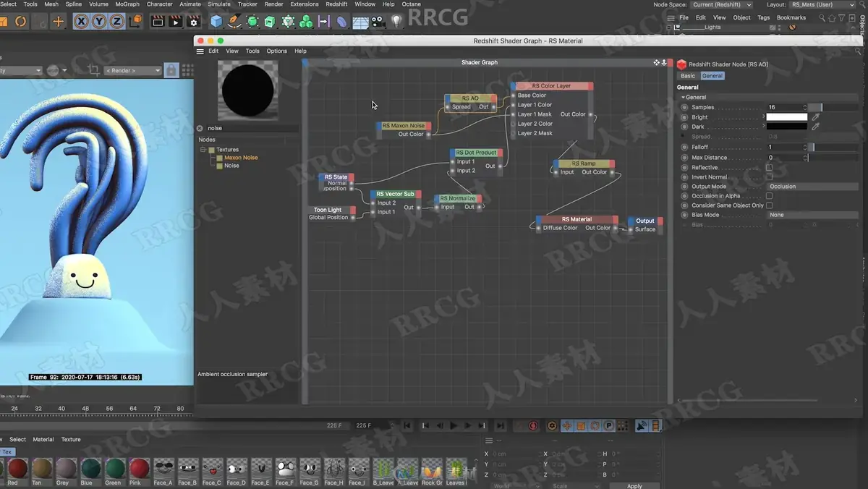The image size is (868, 489).
Task: Select Maxon Noise in nodes tree
Action: 241,158
